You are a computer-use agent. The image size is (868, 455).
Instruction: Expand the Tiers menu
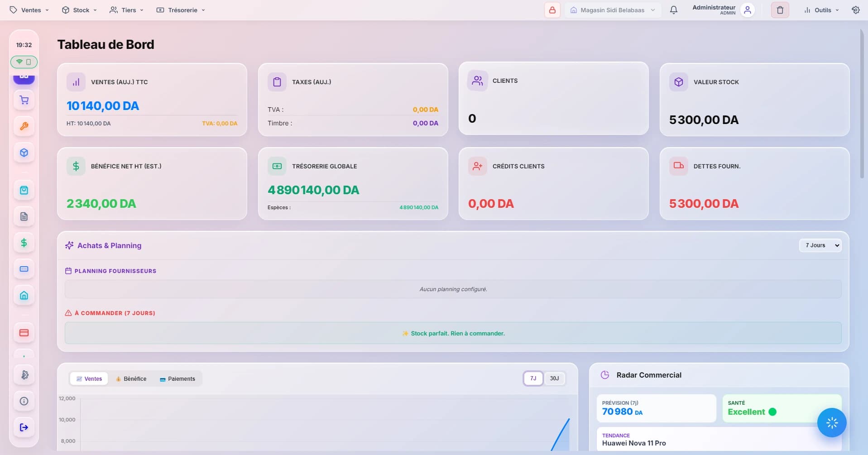pyautogui.click(x=127, y=10)
